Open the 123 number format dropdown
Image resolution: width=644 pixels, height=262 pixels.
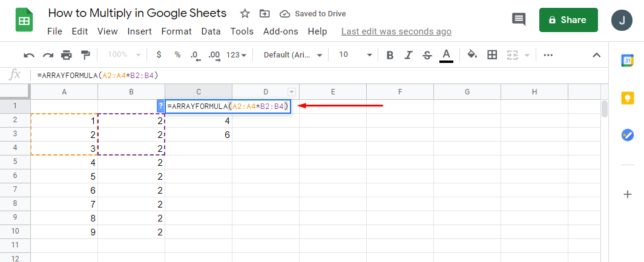coord(236,55)
